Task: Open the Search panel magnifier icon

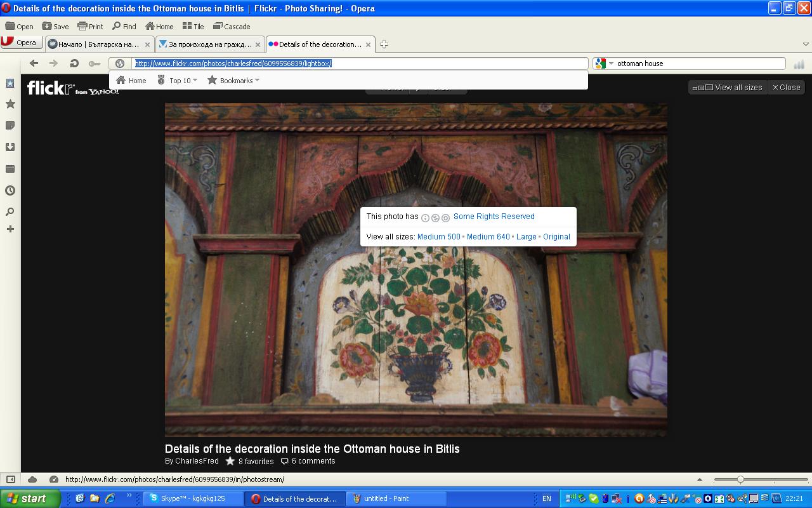Action: click(10, 211)
